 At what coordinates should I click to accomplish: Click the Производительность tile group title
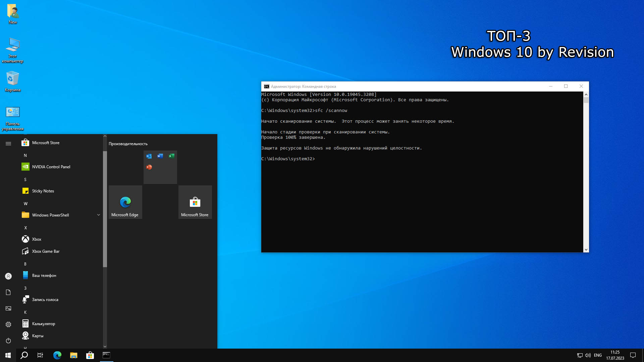coord(128,144)
